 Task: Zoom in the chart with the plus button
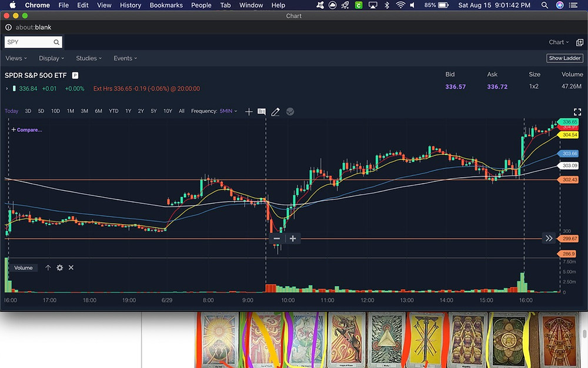293,238
